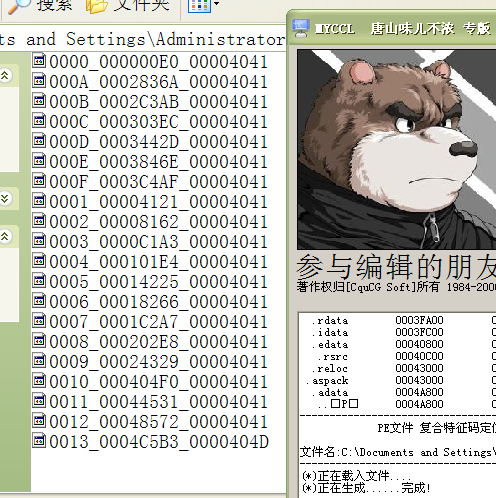
Task: Select file name 0010_000404F0_00004041
Action: (x=158, y=382)
